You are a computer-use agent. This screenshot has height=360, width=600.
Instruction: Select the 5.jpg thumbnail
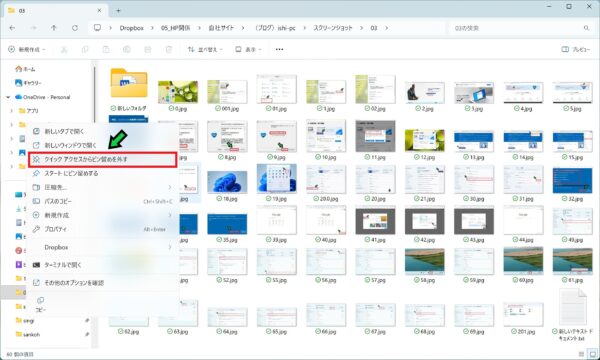pos(573,93)
